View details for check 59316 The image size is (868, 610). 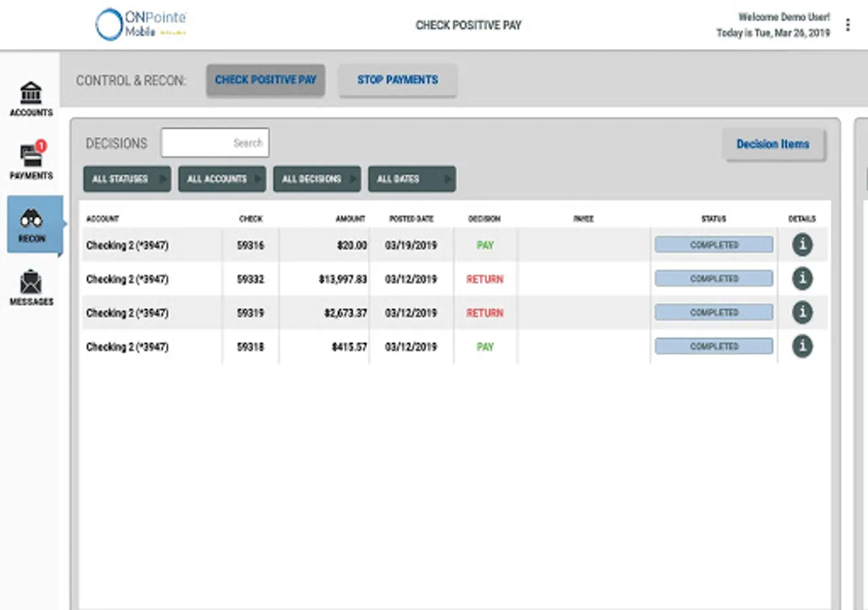[x=802, y=245]
